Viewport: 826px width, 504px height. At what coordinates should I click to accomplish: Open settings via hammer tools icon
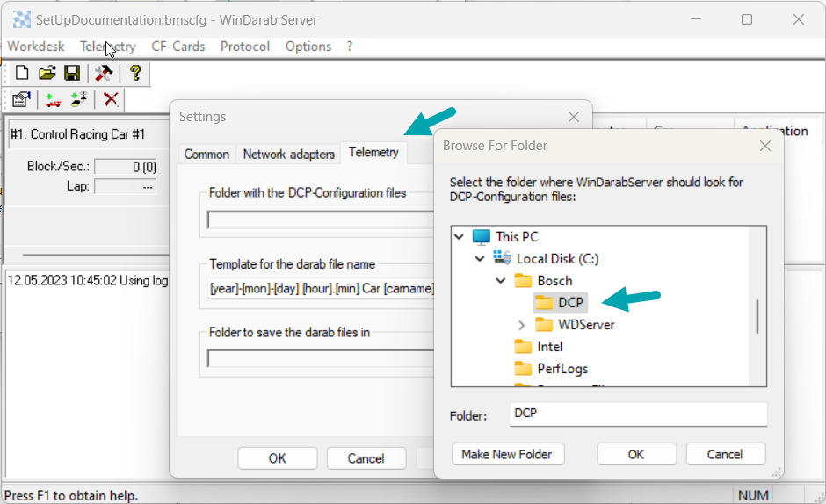click(x=104, y=73)
